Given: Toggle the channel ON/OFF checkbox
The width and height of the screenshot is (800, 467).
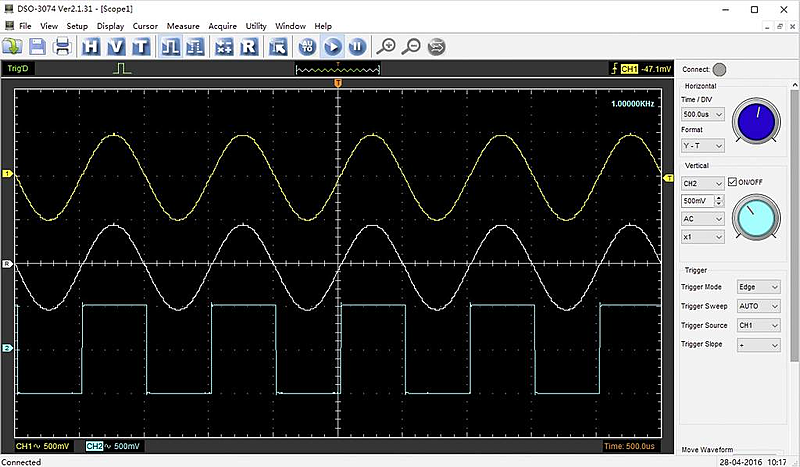Looking at the screenshot, I should (x=733, y=182).
